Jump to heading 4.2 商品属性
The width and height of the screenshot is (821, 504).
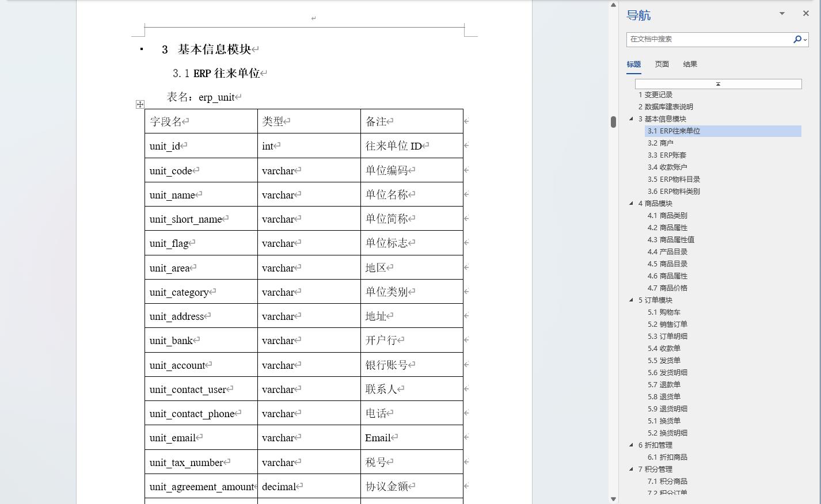pyautogui.click(x=667, y=228)
